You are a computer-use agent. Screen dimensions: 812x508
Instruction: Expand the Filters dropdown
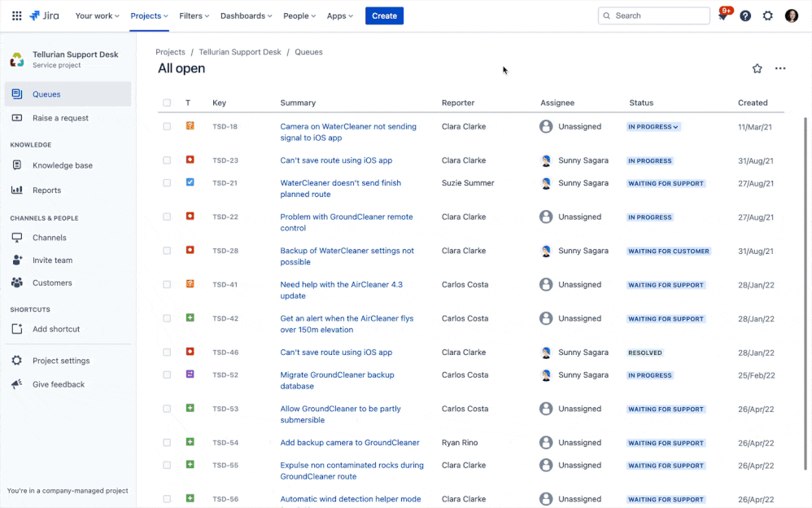194,15
